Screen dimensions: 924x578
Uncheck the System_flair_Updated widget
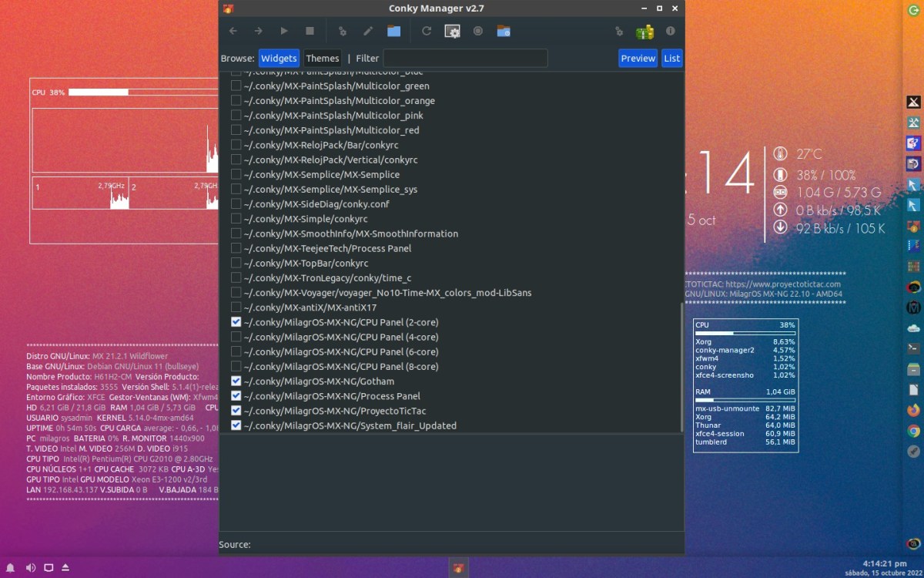click(x=236, y=425)
